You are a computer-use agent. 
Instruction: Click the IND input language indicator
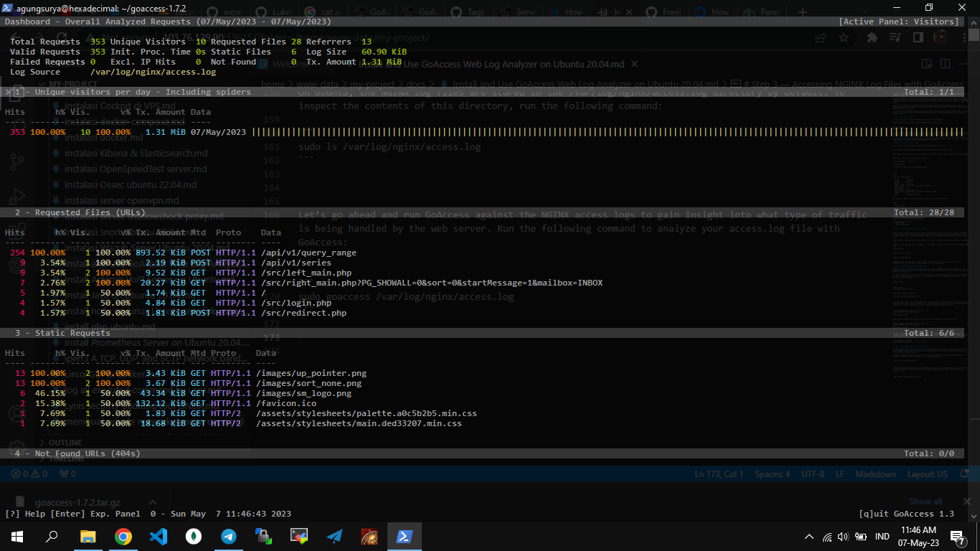click(x=882, y=537)
